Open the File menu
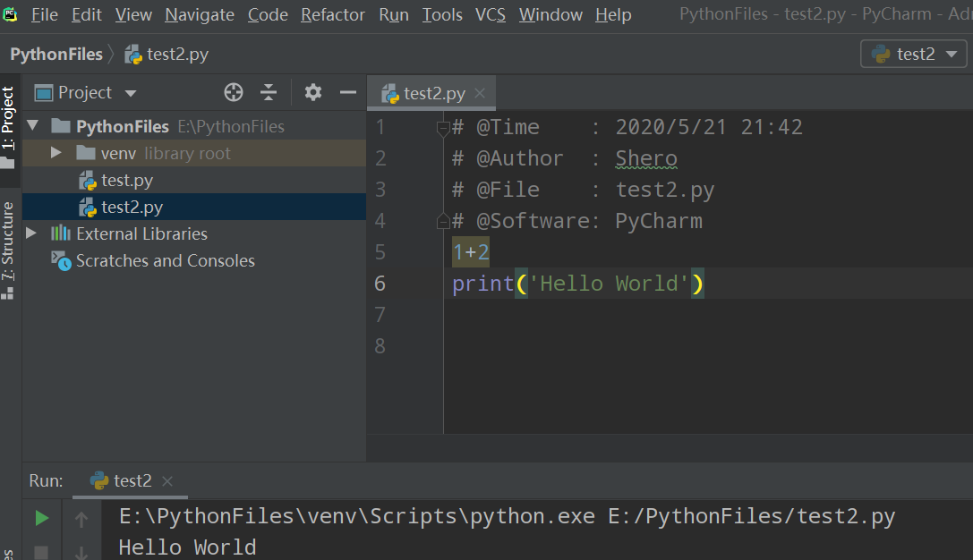The width and height of the screenshot is (973, 560). (x=44, y=14)
